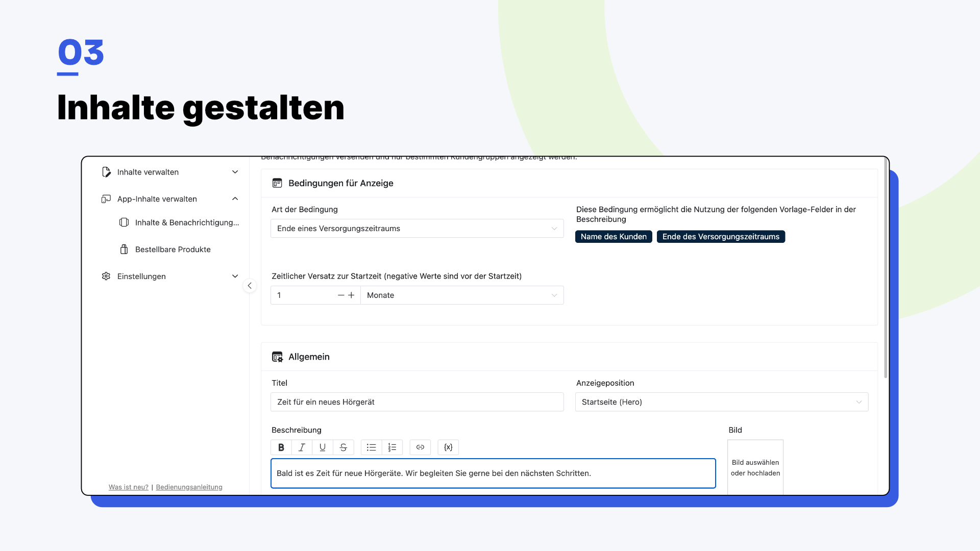This screenshot has height=551, width=980.
Task: Click the Inhalte & Benachrichtigungen carousel icon
Action: point(124,222)
